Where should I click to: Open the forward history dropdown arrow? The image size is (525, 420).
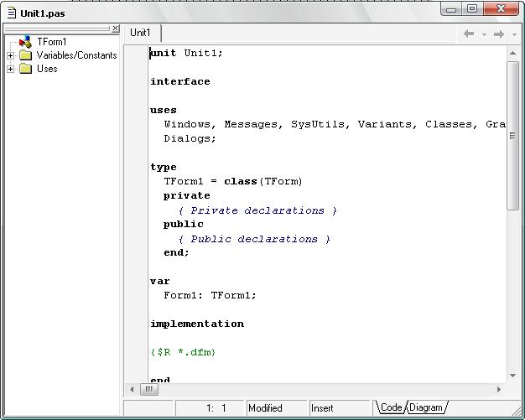[x=515, y=34]
